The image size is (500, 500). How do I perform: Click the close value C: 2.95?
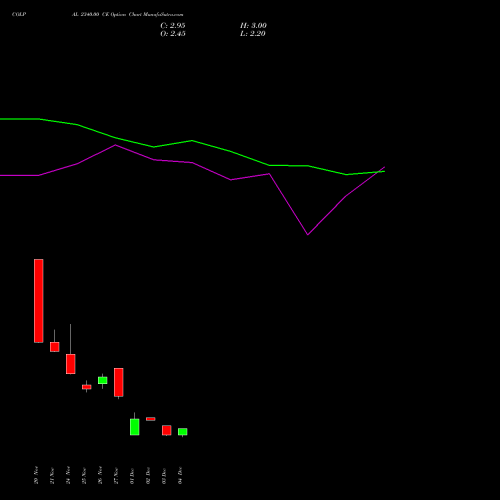tap(173, 26)
